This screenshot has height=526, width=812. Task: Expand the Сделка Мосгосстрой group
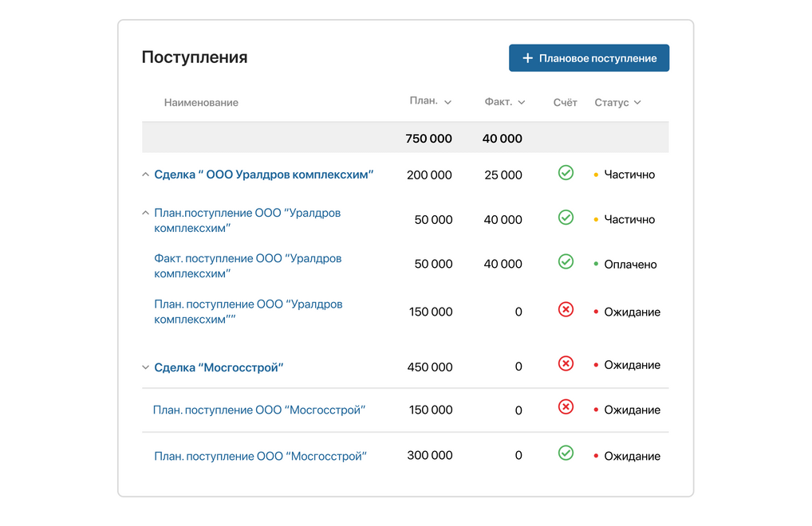point(145,366)
